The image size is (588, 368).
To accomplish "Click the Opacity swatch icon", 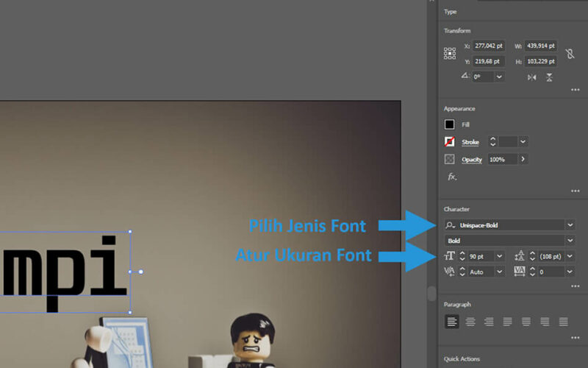I will (449, 159).
